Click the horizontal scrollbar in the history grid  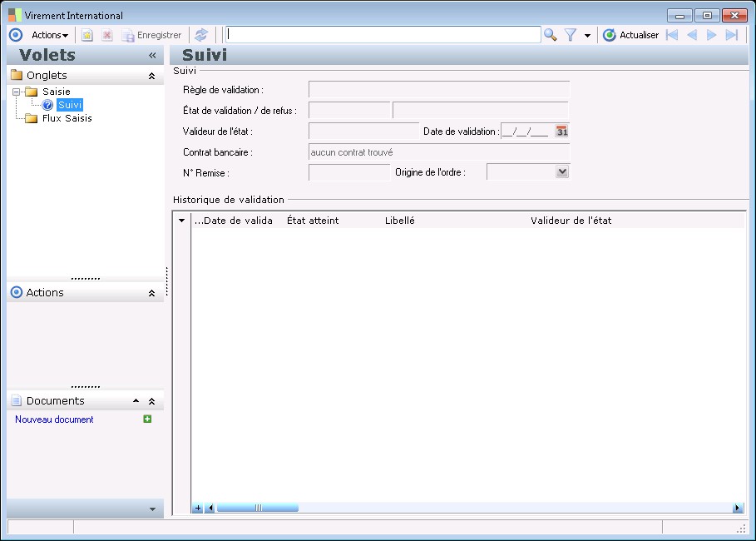coord(257,508)
